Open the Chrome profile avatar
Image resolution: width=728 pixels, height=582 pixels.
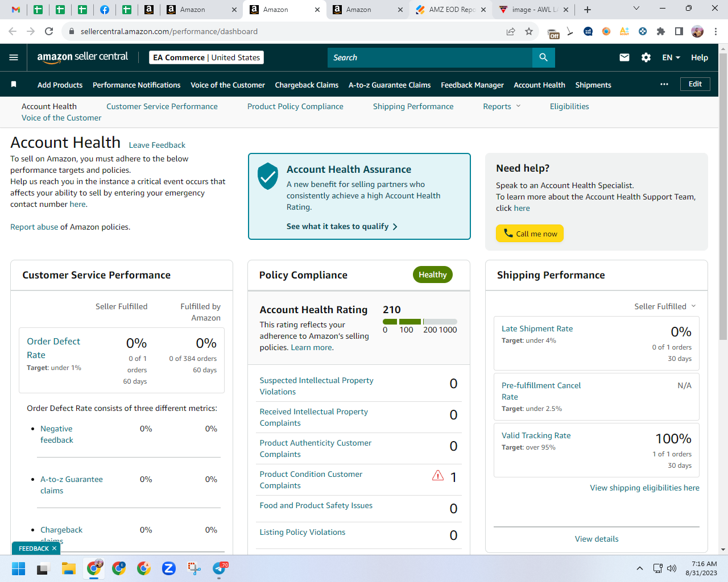(697, 31)
